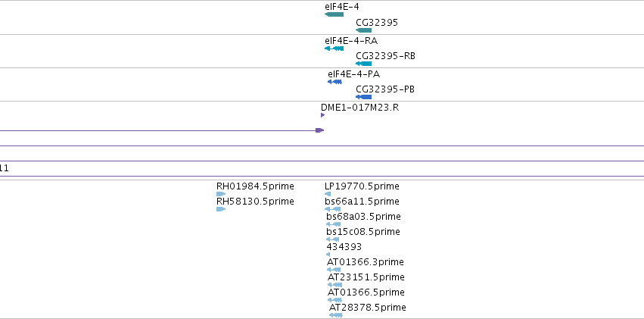Select the RH58130.5prime EST glyph
The image size is (644, 319).
coord(221,209)
